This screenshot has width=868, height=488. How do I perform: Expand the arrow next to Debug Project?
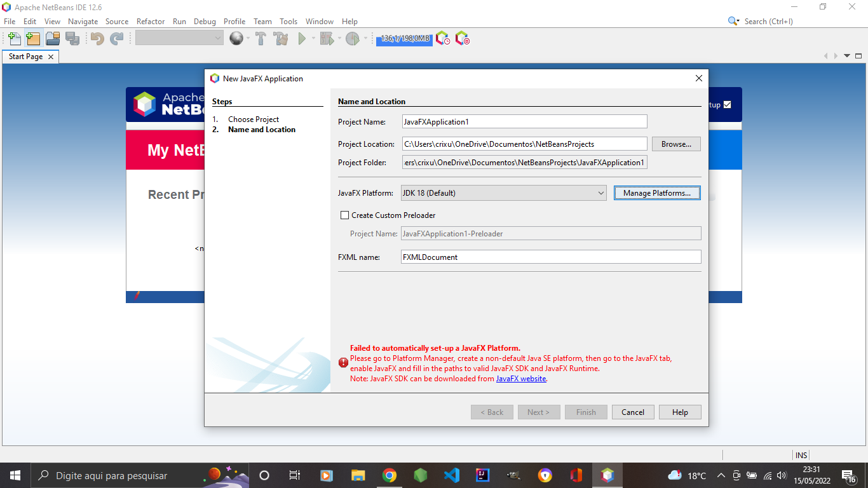pyautogui.click(x=339, y=39)
